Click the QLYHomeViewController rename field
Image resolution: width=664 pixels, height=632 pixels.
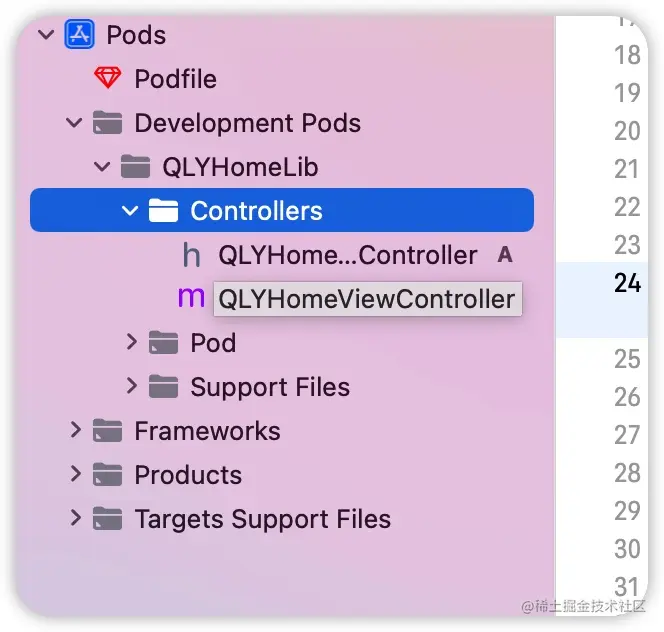368,299
